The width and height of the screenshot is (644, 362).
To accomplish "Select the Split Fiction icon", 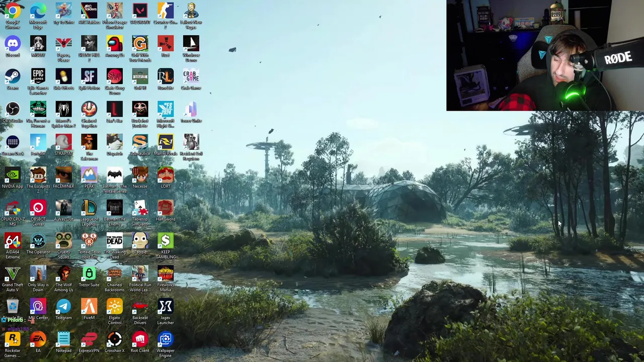I will (x=89, y=79).
